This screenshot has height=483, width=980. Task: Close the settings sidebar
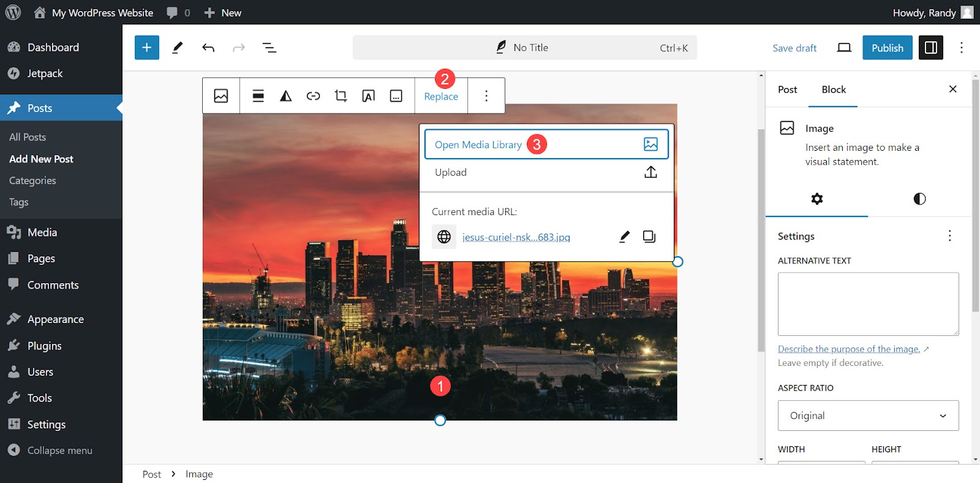[x=953, y=89]
